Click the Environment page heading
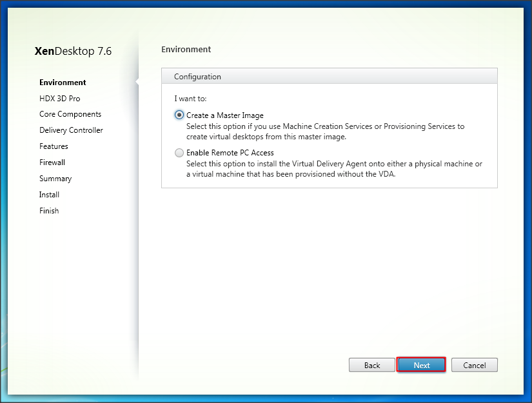The height and width of the screenshot is (403, 532). coord(186,49)
